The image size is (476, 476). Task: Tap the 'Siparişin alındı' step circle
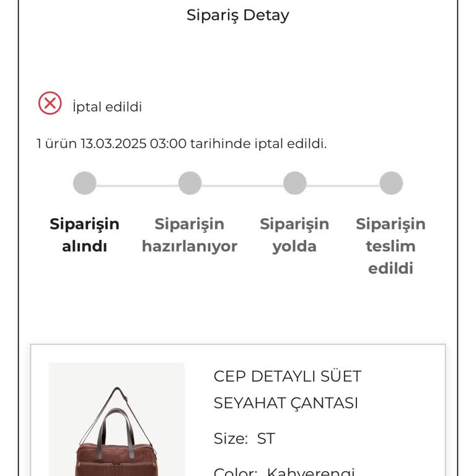[x=85, y=183]
